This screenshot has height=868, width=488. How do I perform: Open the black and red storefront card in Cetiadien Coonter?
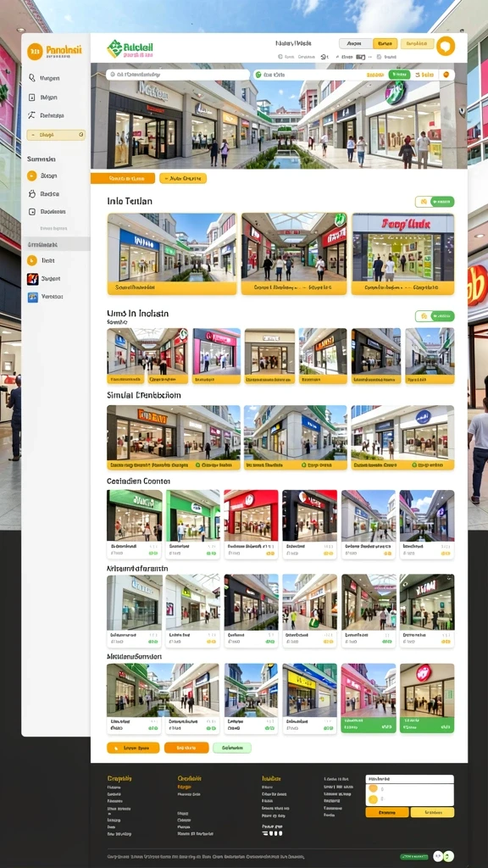(310, 524)
